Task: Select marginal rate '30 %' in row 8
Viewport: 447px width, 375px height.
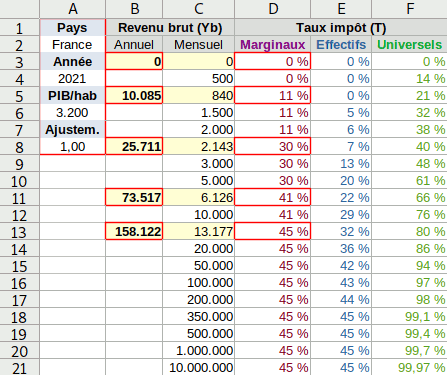Action: point(273,146)
